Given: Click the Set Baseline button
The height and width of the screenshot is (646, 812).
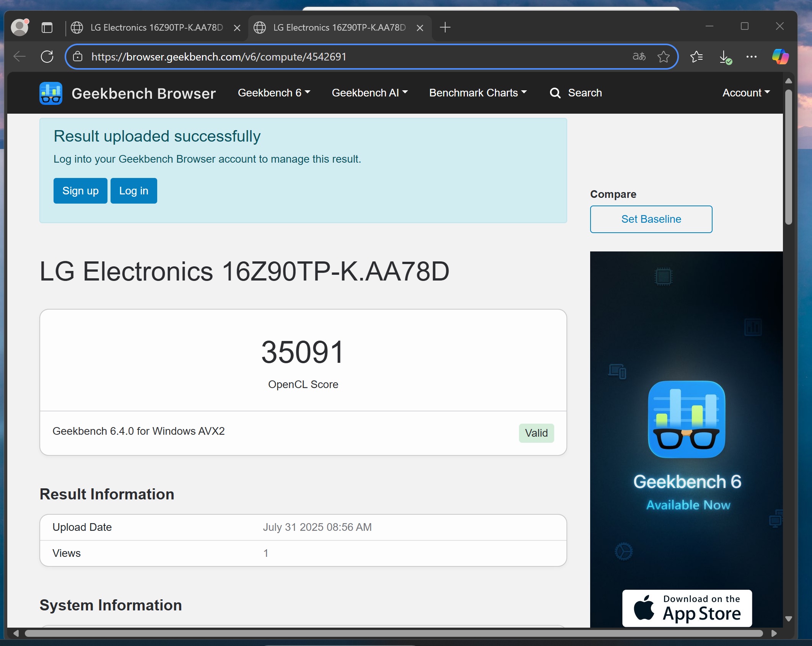Looking at the screenshot, I should (651, 219).
